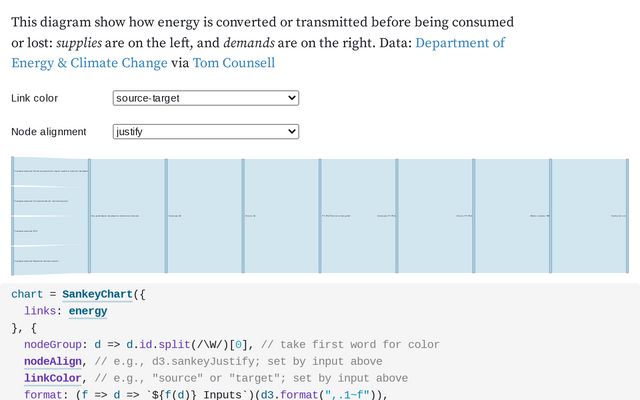The height and width of the screenshot is (400, 640).
Task: Open the Node alignment dropdown set to justify
Action: point(206,131)
